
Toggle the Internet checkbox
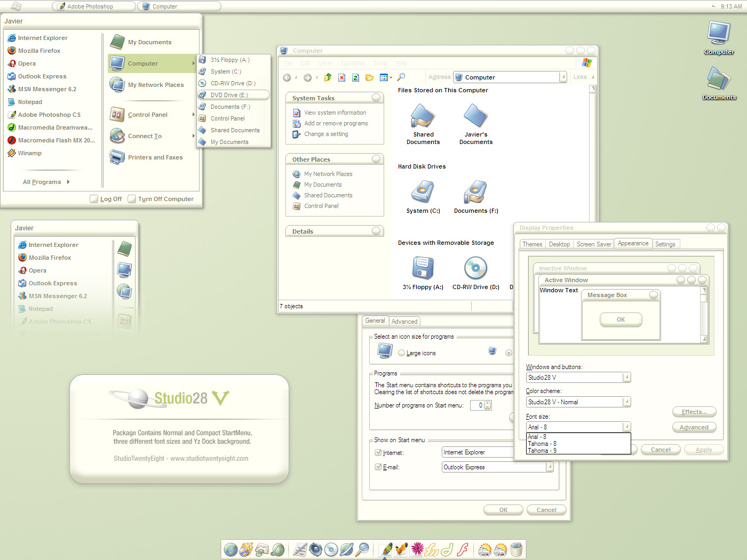click(378, 452)
